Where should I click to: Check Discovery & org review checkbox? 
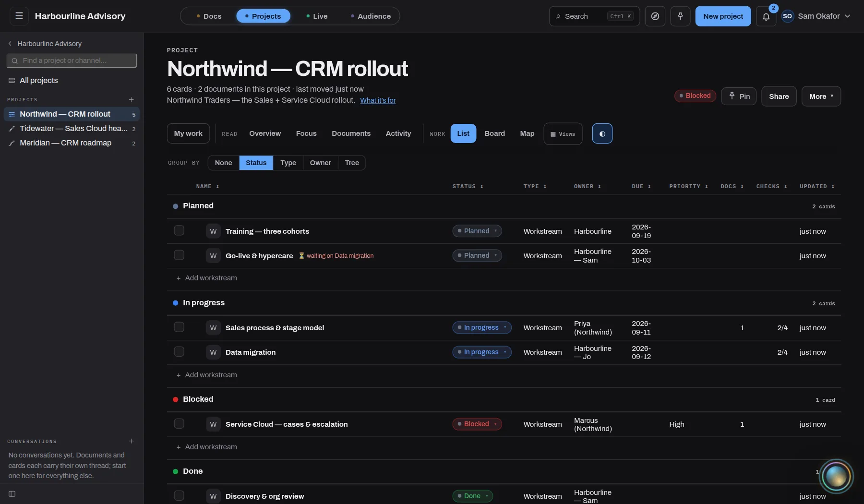179,496
